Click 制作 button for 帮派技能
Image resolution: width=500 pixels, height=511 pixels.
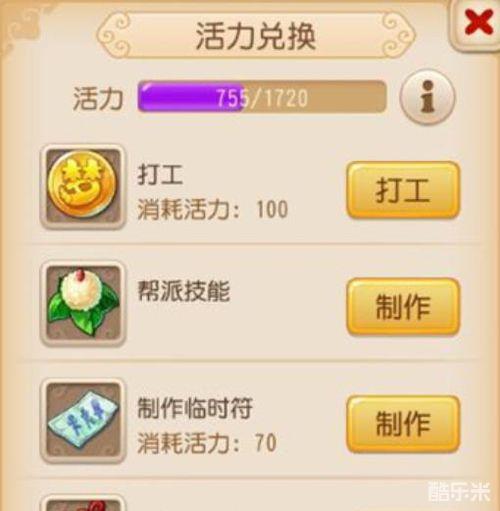click(403, 307)
